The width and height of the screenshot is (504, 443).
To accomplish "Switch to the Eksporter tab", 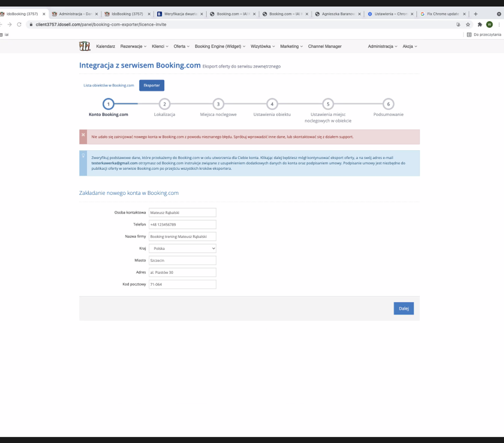I will tap(152, 85).
